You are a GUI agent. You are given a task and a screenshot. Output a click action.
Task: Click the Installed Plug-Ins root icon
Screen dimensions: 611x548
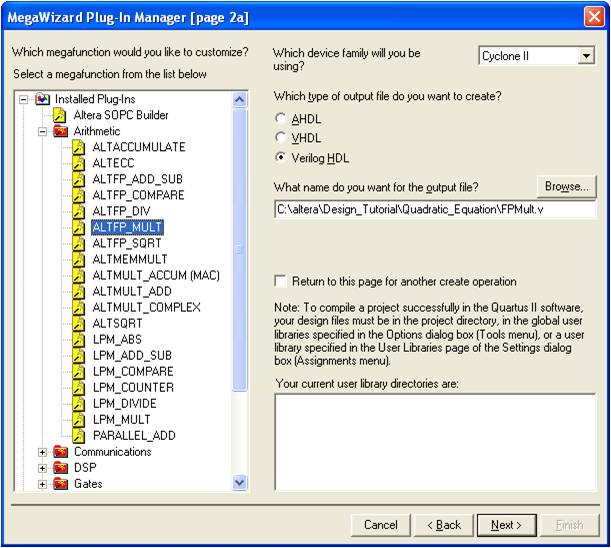(42, 99)
